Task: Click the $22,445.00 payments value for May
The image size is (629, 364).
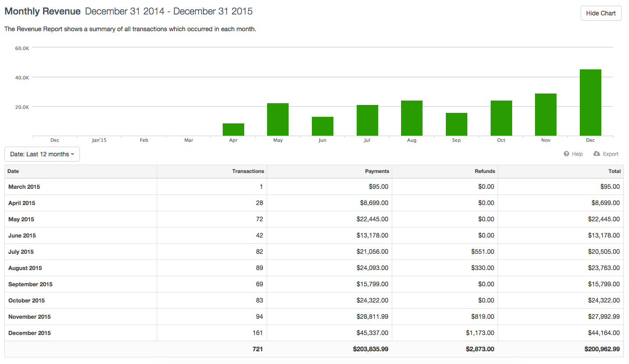Action: pos(372,220)
